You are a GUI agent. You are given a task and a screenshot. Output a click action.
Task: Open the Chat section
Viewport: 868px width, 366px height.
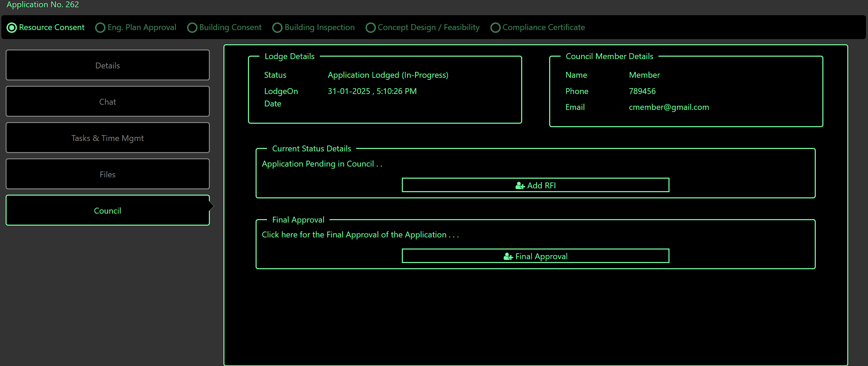(107, 101)
